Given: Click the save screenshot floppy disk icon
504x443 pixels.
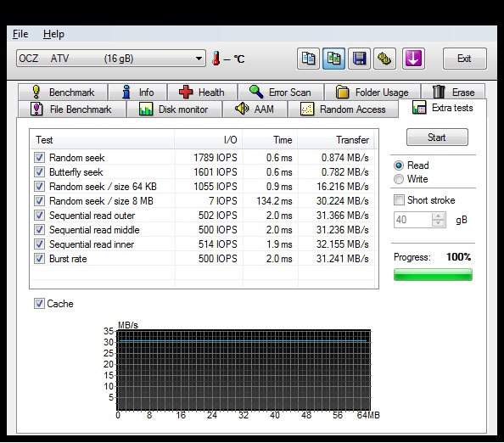Looking at the screenshot, I should tap(359, 59).
